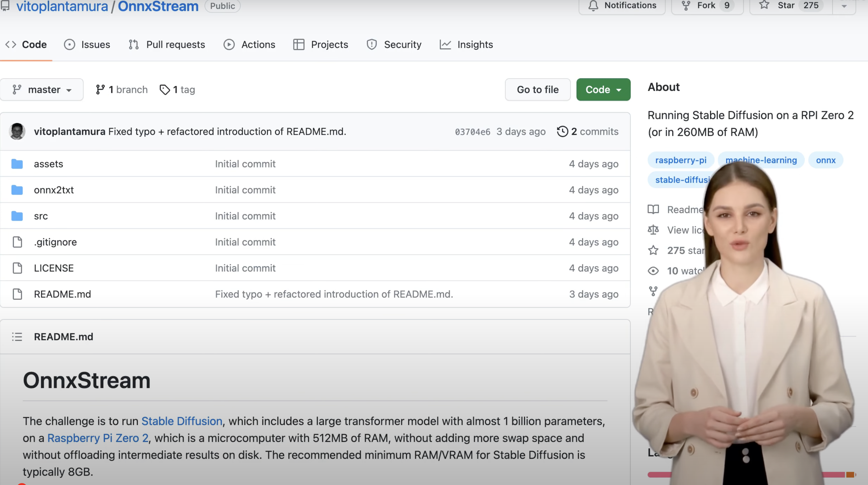868x485 pixels.
Task: Click the Public badge label
Action: pyautogui.click(x=223, y=6)
